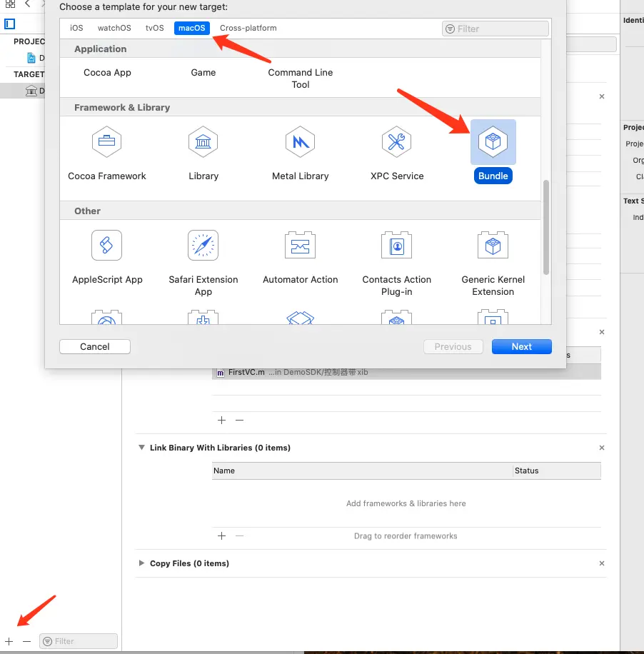Image resolution: width=644 pixels, height=654 pixels.
Task: Choose the Metal Library template icon
Action: coord(300,142)
